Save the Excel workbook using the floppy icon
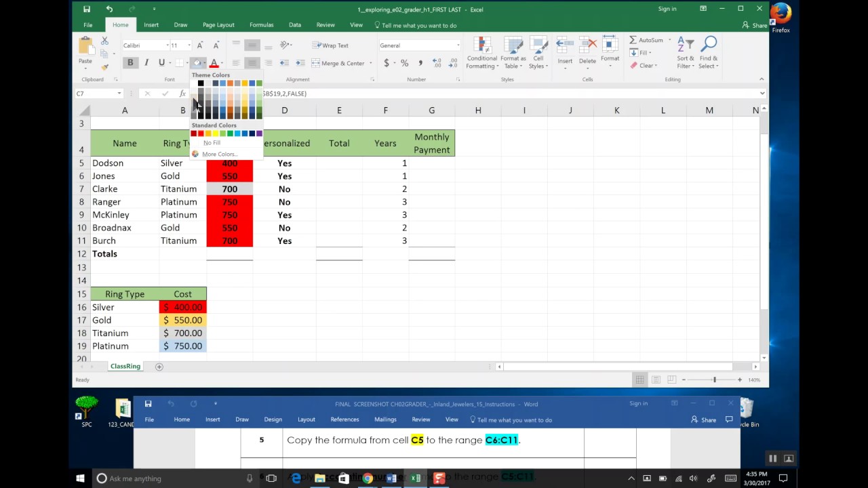Screen dimensions: 868x488 (87, 9)
